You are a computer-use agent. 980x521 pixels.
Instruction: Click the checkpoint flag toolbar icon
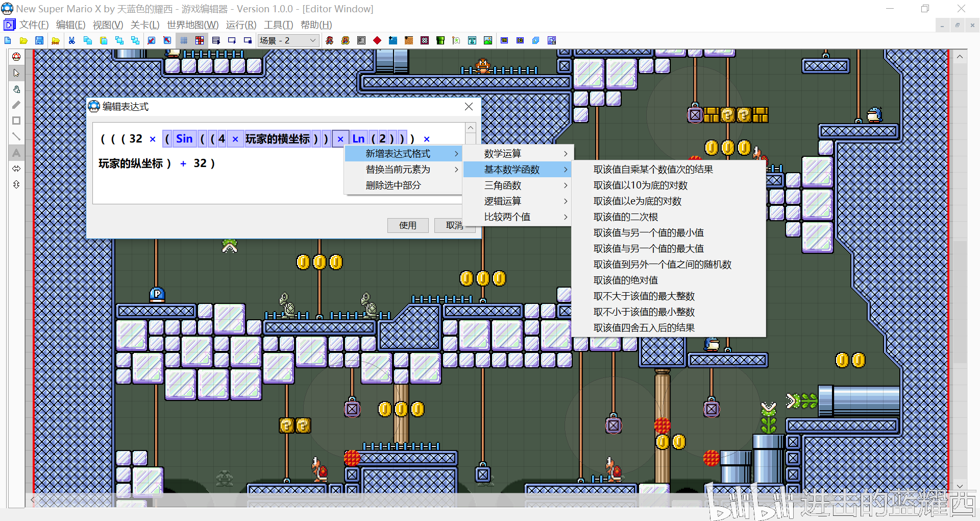pyautogui.click(x=456, y=40)
